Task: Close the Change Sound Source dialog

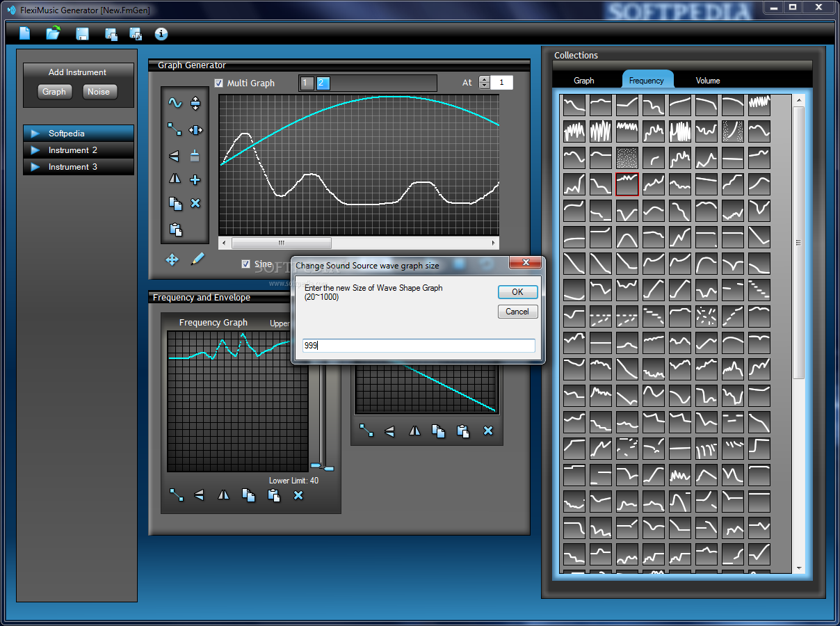Action: 525,263
